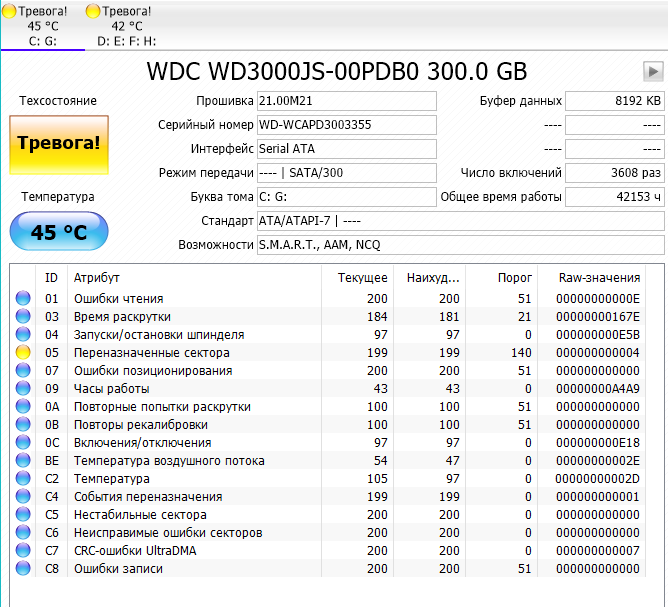
Task: Click the ID column header
Action: (52, 278)
